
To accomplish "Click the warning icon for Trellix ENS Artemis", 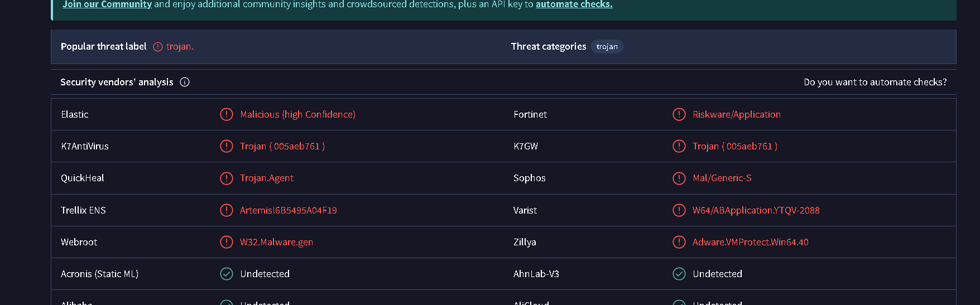I will (x=227, y=210).
